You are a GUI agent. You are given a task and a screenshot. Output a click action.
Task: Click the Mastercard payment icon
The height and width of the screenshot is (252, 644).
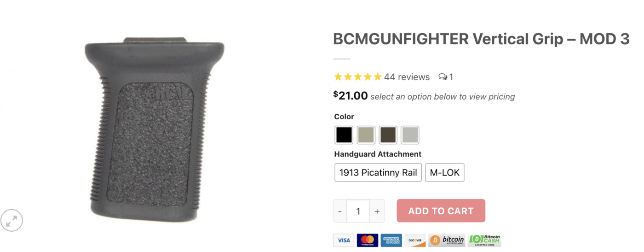click(367, 240)
